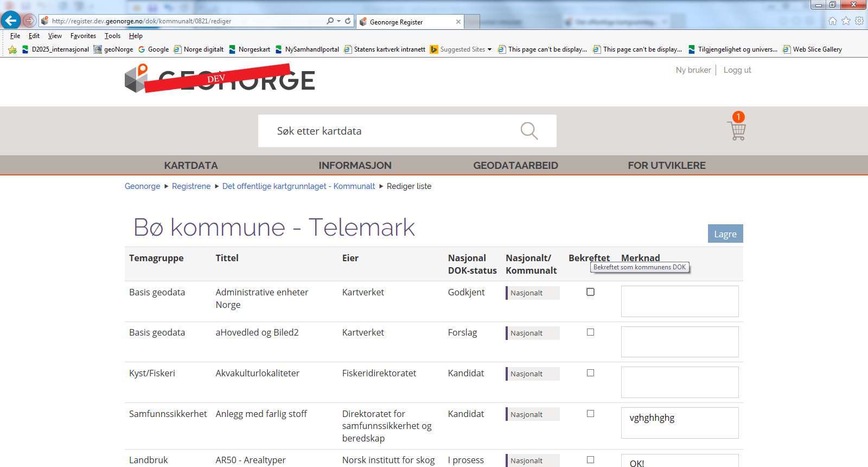Open the Norgeskart bookmark
868x467 pixels.
pyautogui.click(x=250, y=49)
